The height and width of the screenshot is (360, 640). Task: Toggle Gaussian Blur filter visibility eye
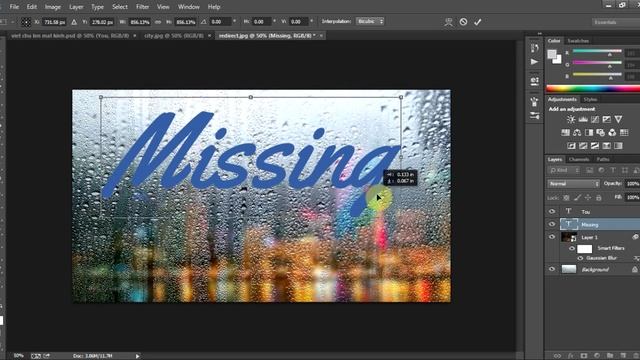pyautogui.click(x=580, y=258)
